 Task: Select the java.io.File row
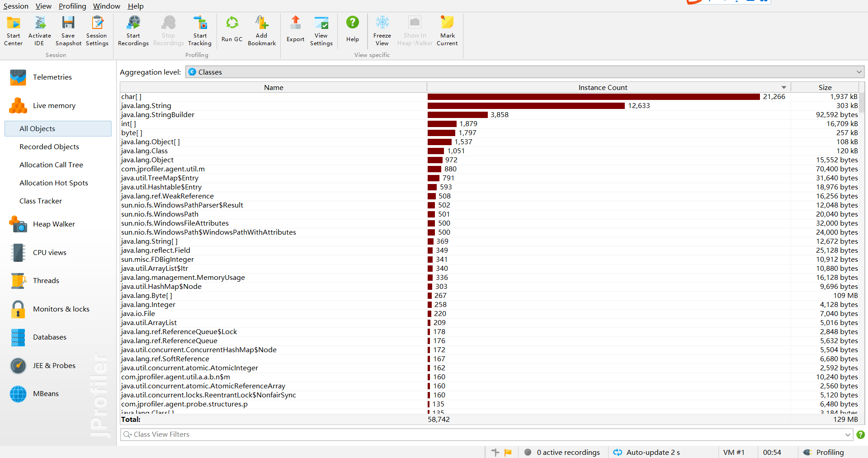click(489, 314)
